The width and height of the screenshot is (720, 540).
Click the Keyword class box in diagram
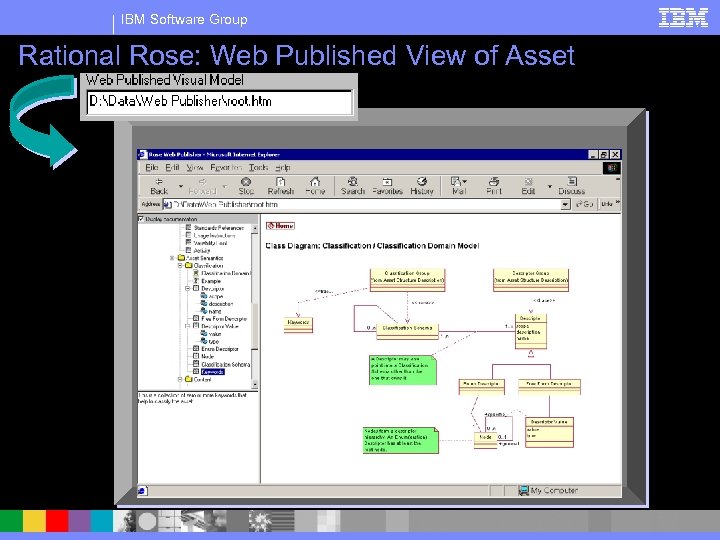pyautogui.click(x=298, y=325)
